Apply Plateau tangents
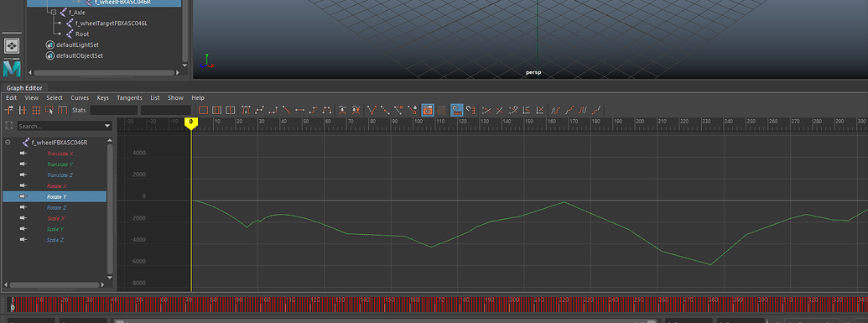The image size is (868, 323). click(327, 110)
